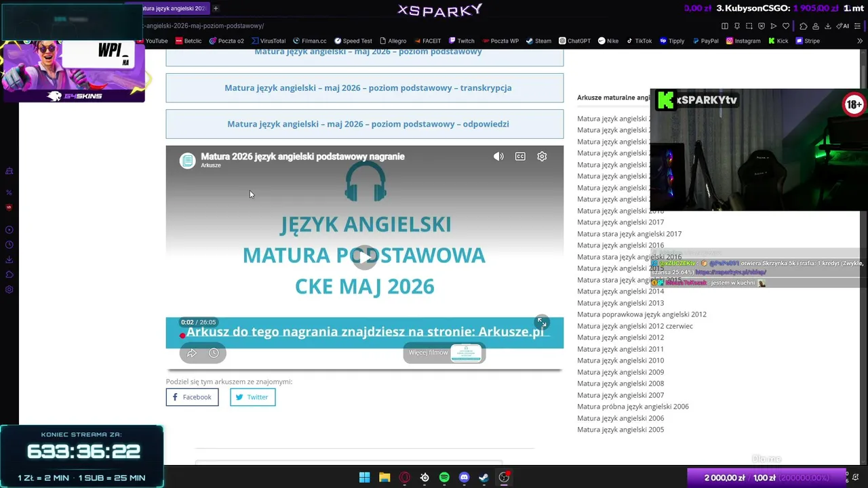868x488 pixels.
Task: Open the Windows Start menu
Action: (x=364, y=478)
